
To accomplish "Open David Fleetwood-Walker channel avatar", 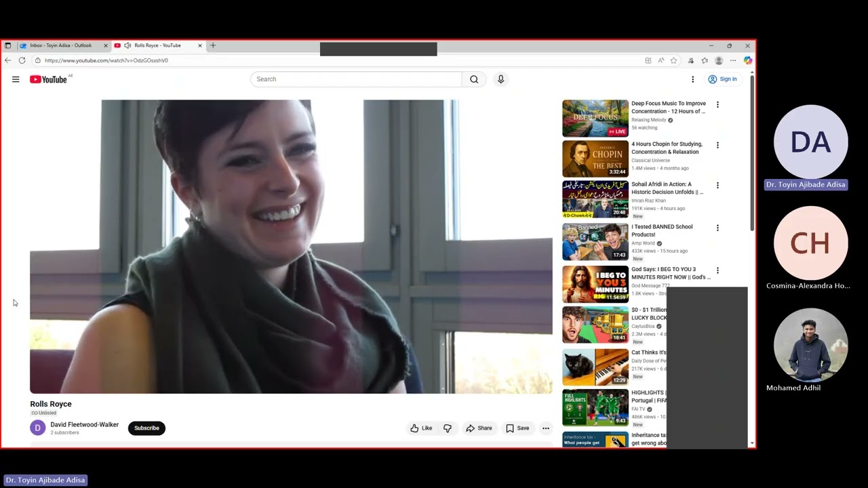I will [38, 428].
